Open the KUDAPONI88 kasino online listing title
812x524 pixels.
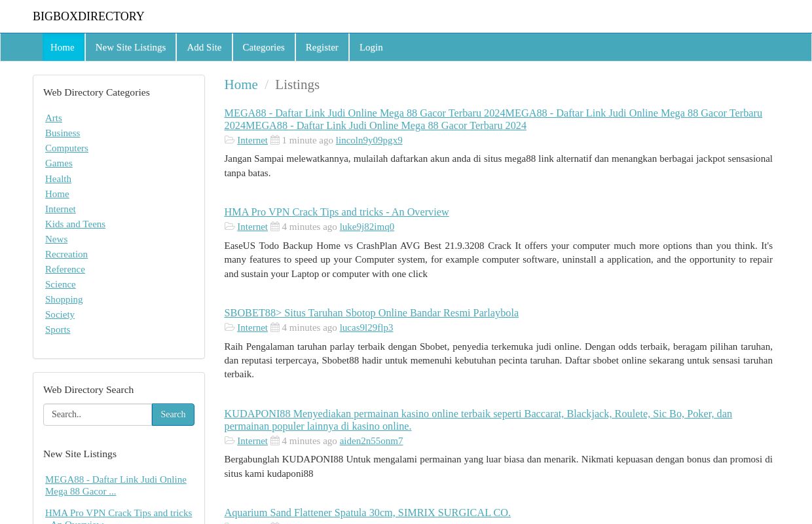pos(478,420)
